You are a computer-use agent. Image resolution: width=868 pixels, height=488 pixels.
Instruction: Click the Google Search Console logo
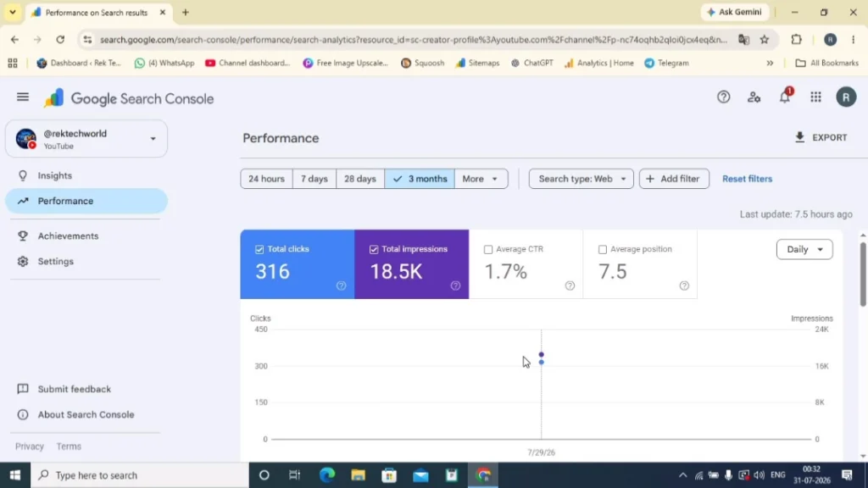coord(129,98)
